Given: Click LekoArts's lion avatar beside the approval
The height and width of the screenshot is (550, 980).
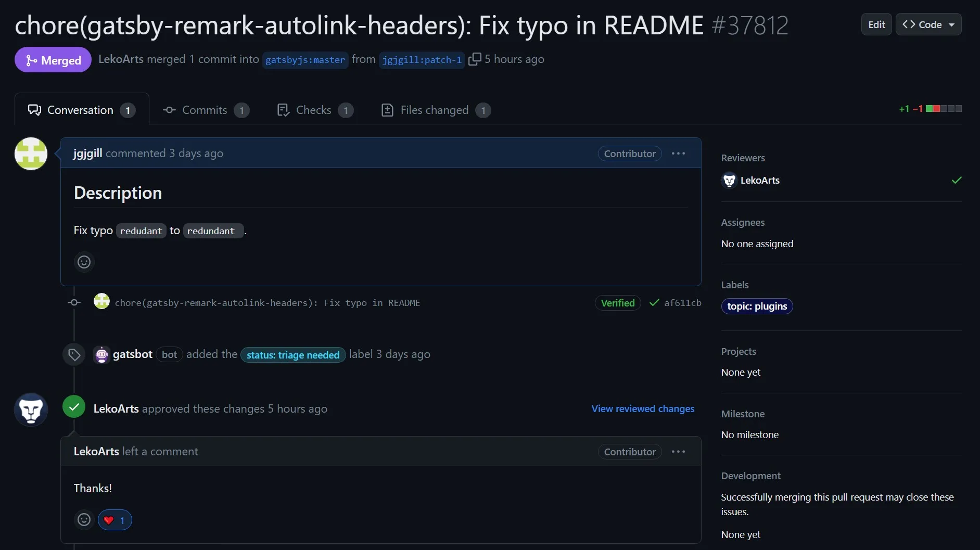Looking at the screenshot, I should click(31, 409).
